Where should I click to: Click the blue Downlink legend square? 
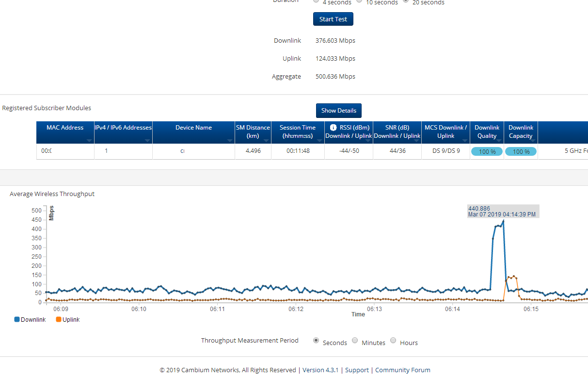tap(17, 319)
